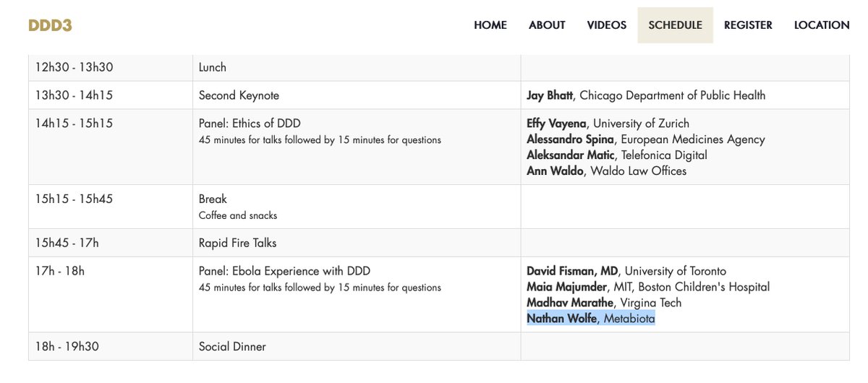Click David Fisman, MD speaker name
The height and width of the screenshot is (383, 868).
(572, 272)
